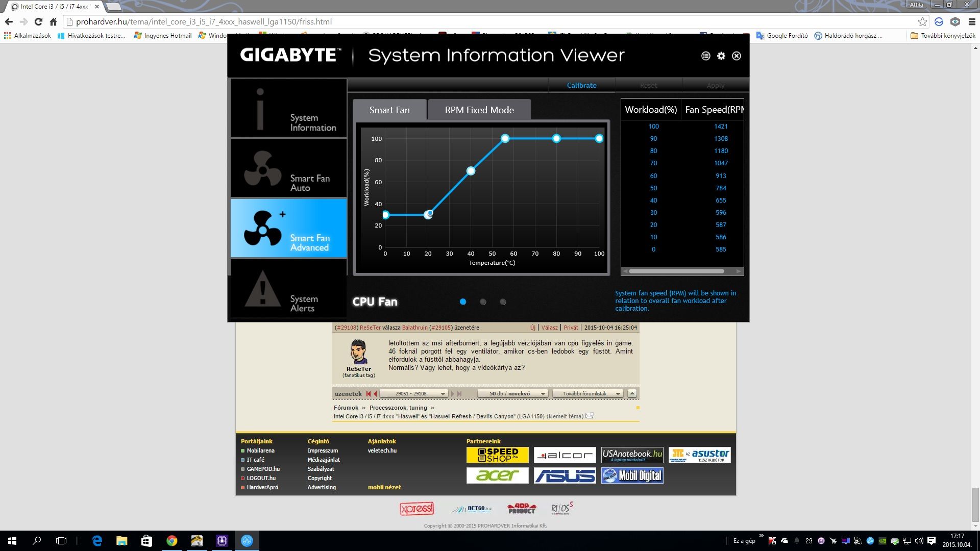Open the volume speaker tray icon
Image resolution: width=980 pixels, height=551 pixels.
919,541
